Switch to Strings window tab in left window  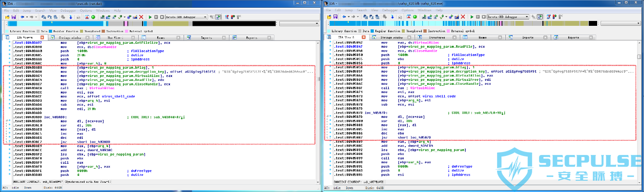70,38
